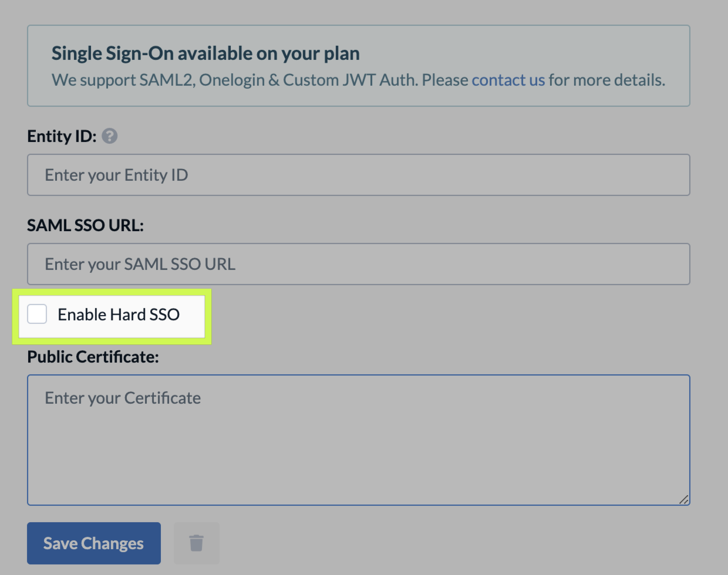
Task: Focus the SAML SSO URL input field
Action: coord(359,264)
